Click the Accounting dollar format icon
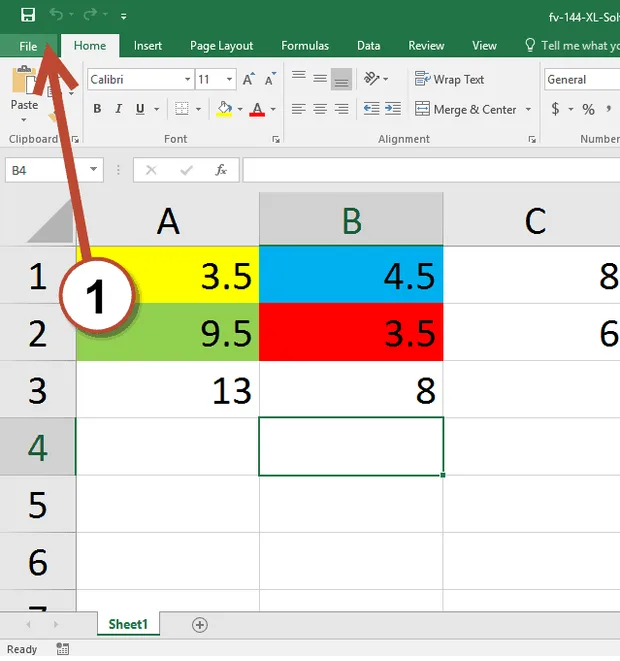 pos(556,109)
